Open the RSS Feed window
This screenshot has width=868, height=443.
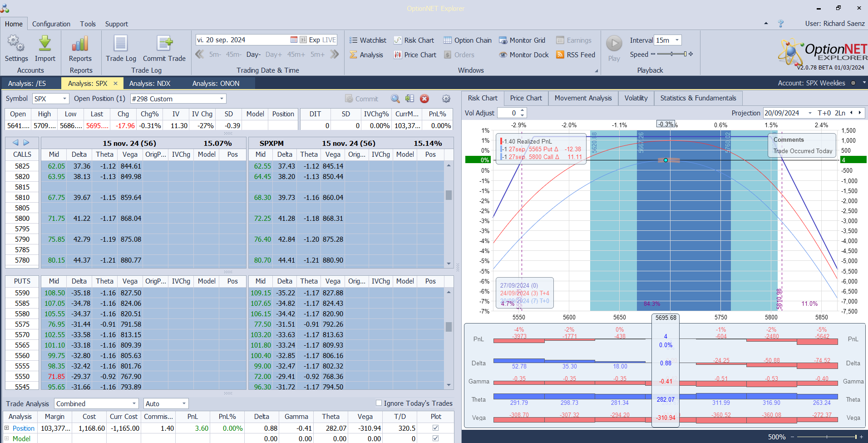[x=576, y=55]
